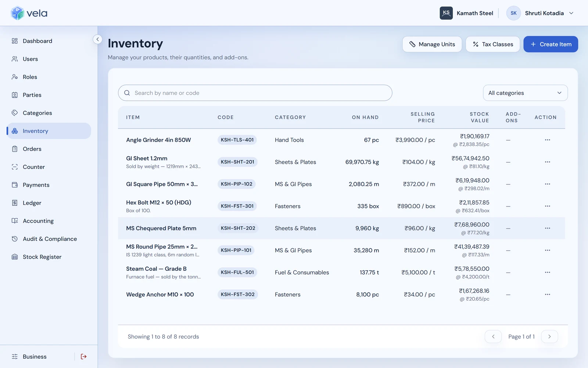Click the logout icon beside Business
588x368 pixels.
84,356
